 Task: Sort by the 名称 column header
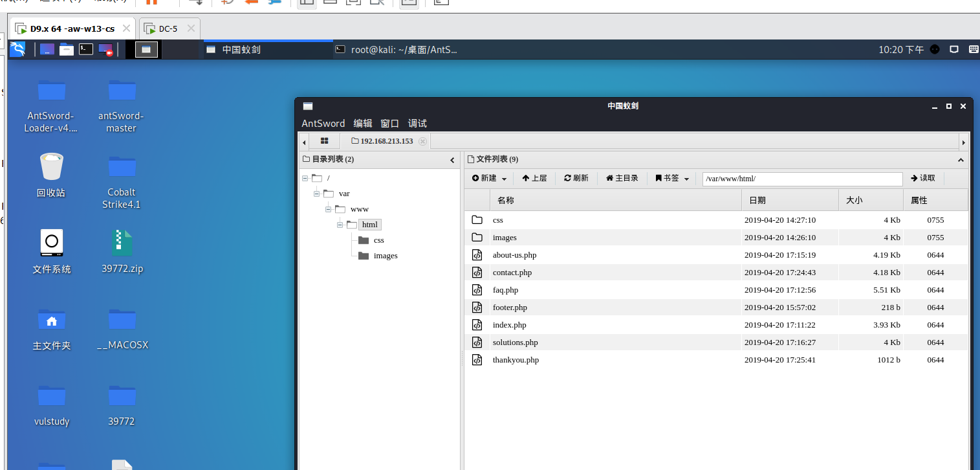click(x=615, y=201)
